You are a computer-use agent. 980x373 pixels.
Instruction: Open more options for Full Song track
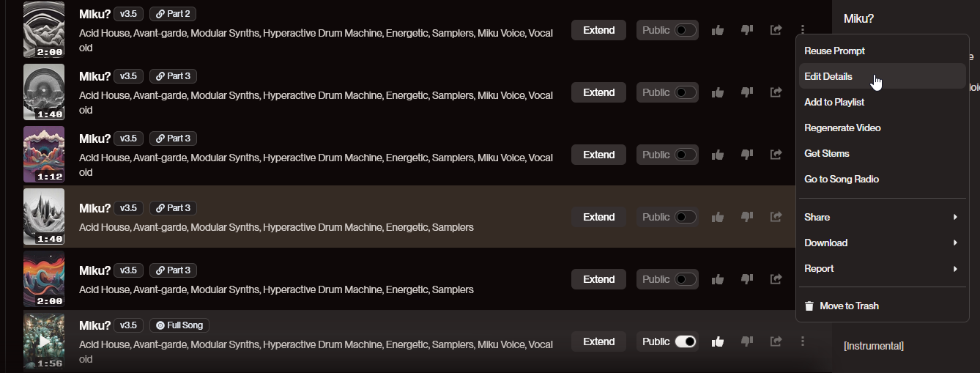pos(803,341)
